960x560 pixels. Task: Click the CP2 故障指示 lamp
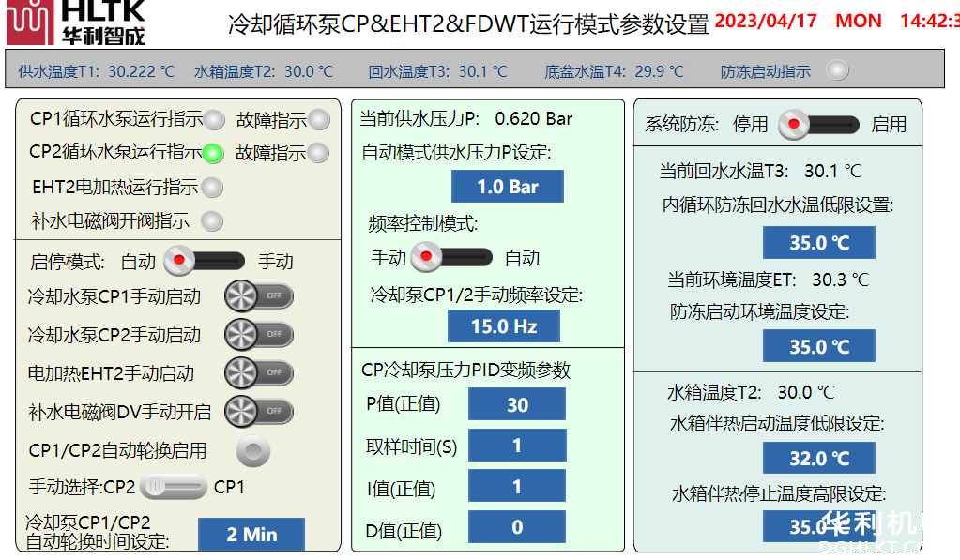[319, 152]
